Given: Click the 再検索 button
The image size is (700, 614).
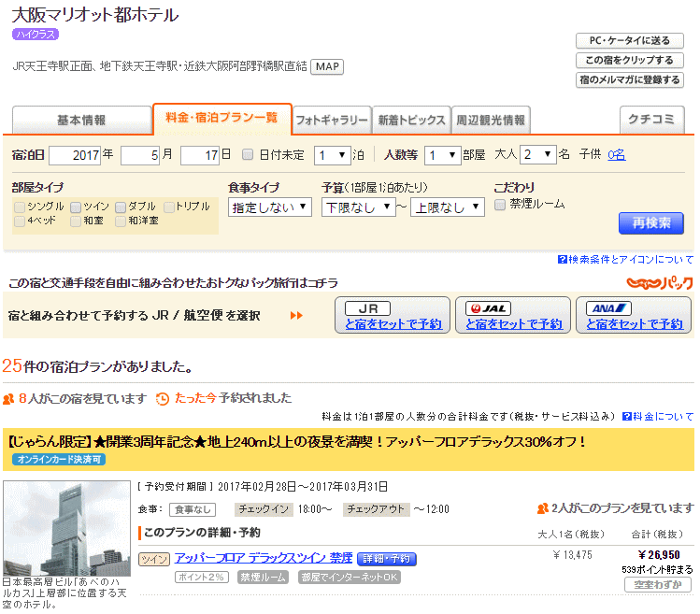Looking at the screenshot, I should [650, 222].
